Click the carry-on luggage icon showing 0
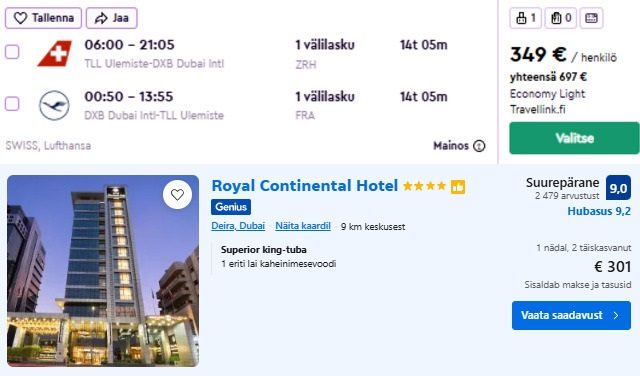Image resolution: width=640 pixels, height=376 pixels. [556, 18]
